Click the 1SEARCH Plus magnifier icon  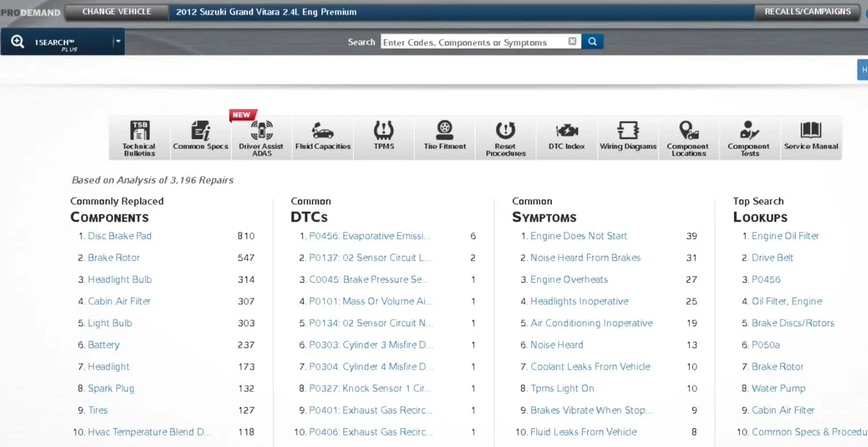[17, 42]
